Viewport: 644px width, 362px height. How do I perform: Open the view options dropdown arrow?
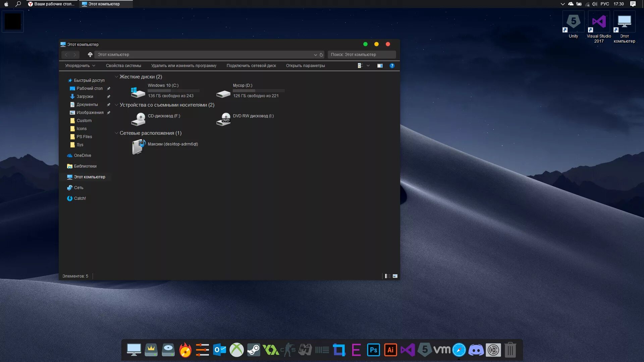(x=368, y=66)
